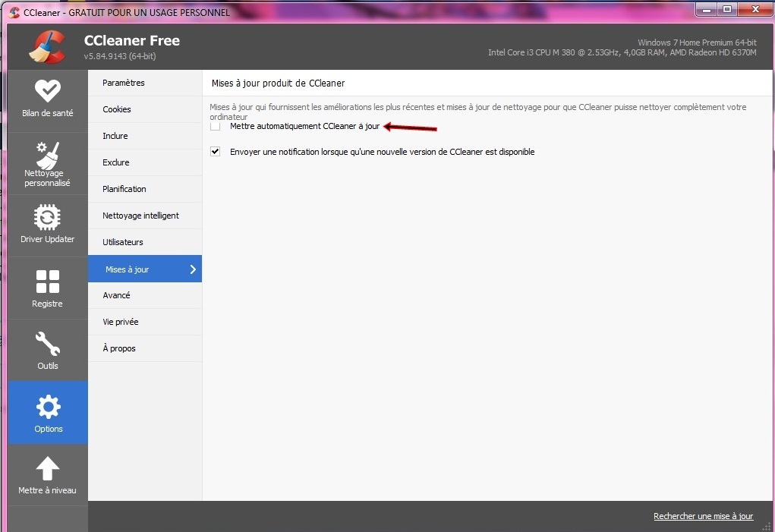Open the Paramètres settings section

145,83
